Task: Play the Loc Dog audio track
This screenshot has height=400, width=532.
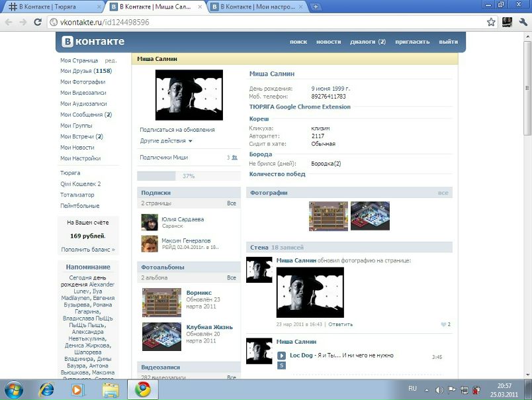Action: [x=281, y=356]
